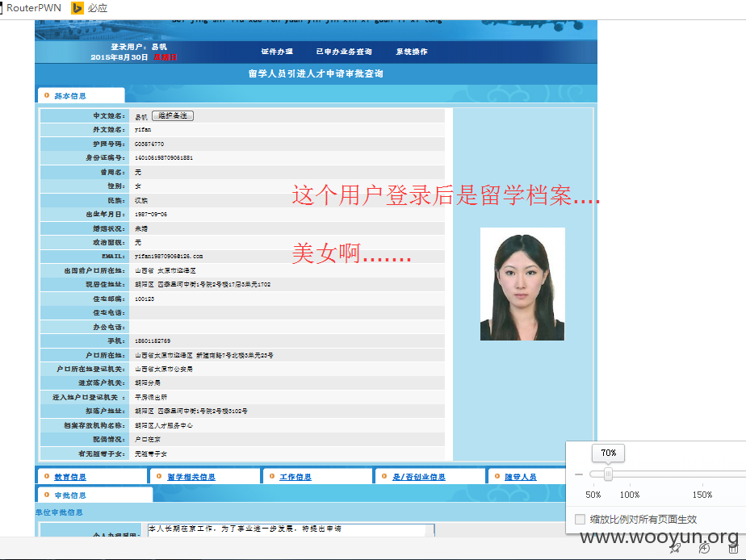Click the rocket accelerator icon in status bar
Image resolution: width=746 pixels, height=560 pixels.
(675, 549)
